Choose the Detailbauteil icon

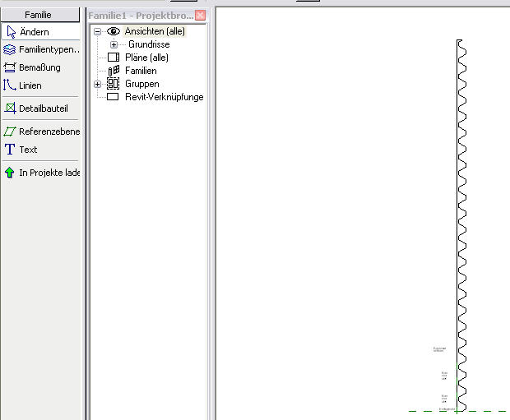[x=10, y=108]
